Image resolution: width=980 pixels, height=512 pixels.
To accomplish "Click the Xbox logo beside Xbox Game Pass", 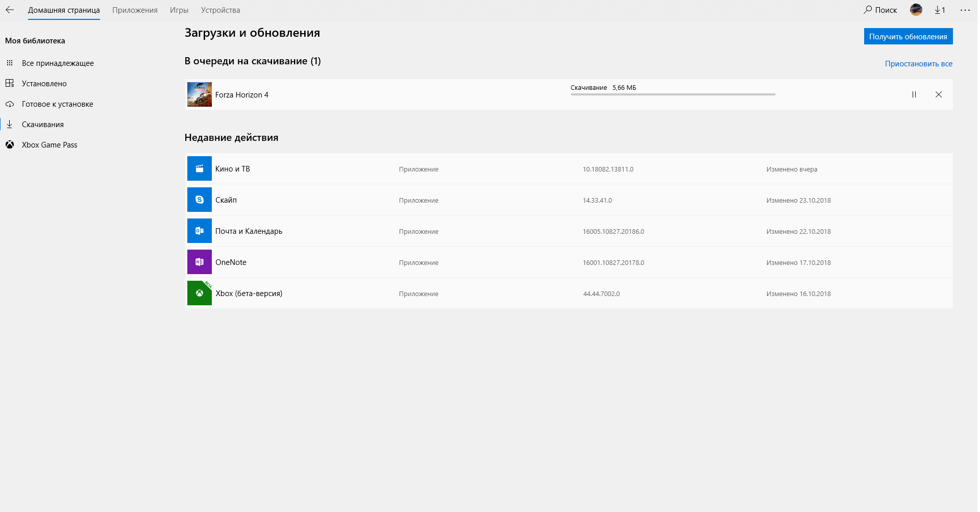I will (x=10, y=144).
